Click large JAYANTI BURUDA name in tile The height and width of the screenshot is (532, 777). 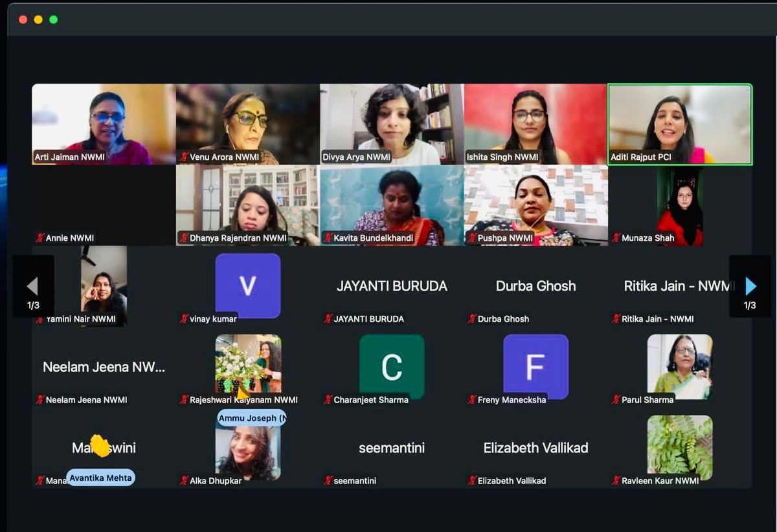click(x=392, y=286)
